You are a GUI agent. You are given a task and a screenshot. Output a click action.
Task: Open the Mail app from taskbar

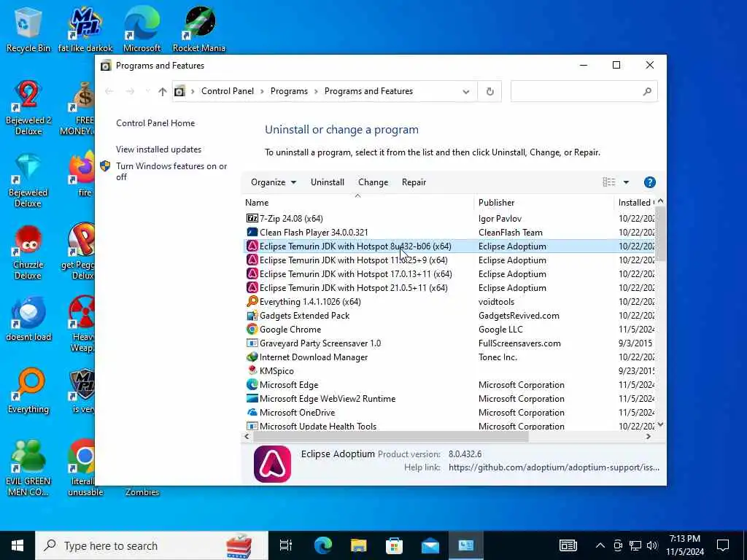pyautogui.click(x=430, y=545)
